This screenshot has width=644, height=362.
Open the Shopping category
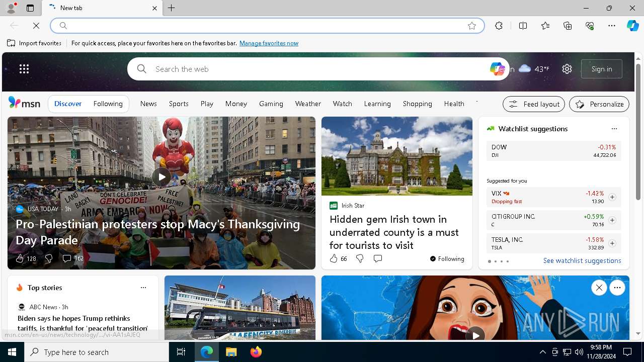pos(418,104)
